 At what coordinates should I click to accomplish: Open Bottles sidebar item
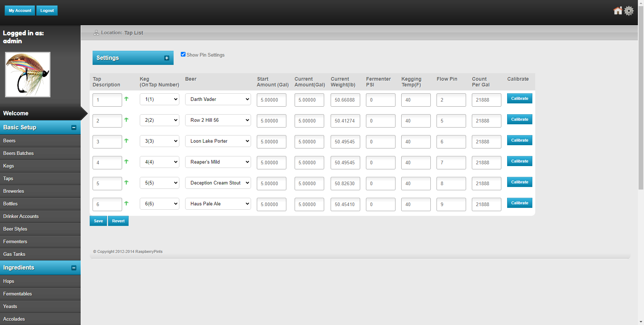click(x=40, y=204)
